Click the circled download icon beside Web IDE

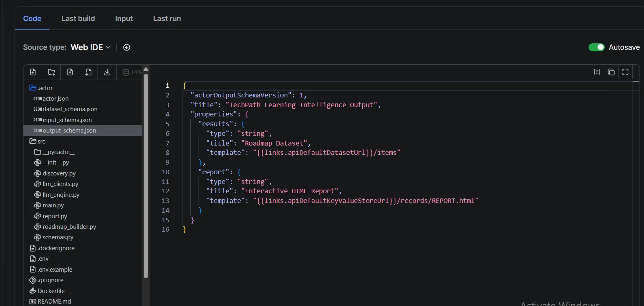click(x=127, y=47)
